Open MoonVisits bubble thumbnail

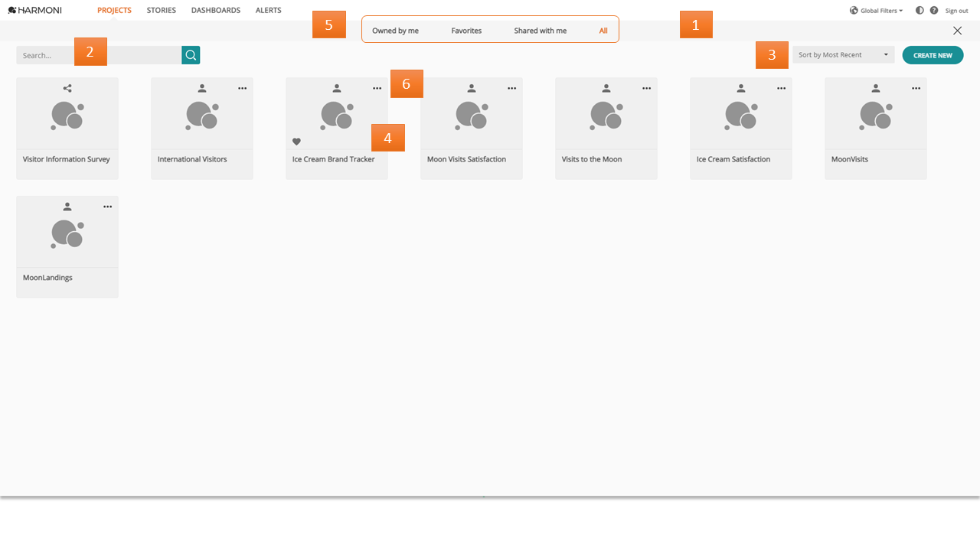click(x=876, y=116)
